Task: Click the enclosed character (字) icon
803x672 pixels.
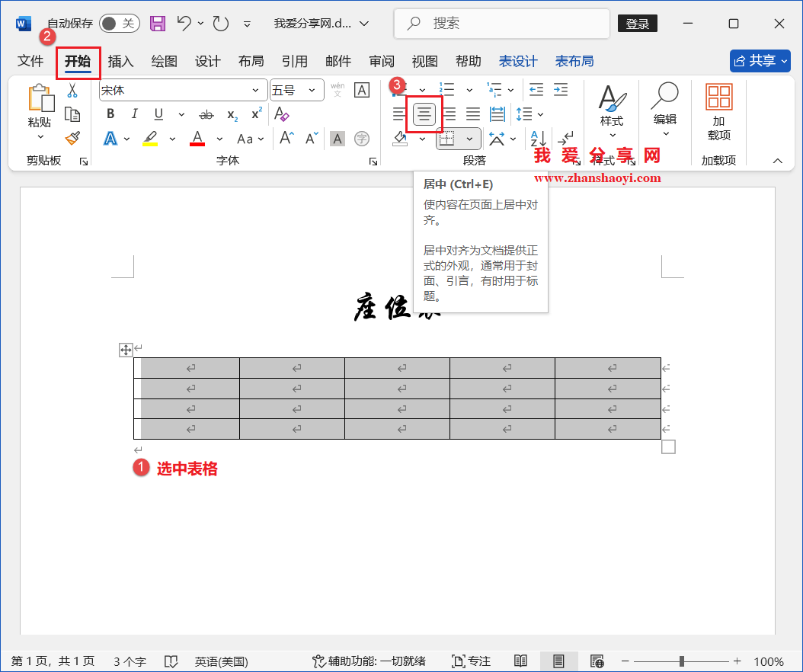Action: click(362, 139)
